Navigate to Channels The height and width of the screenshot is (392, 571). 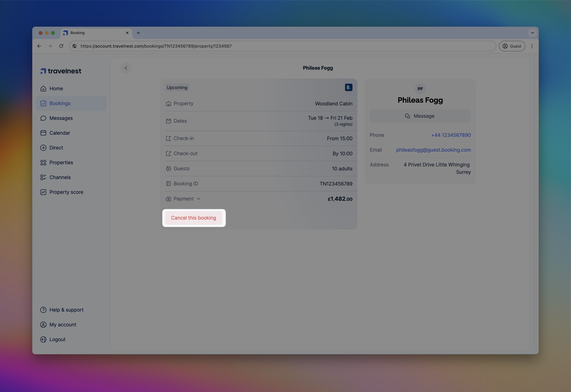tap(60, 177)
